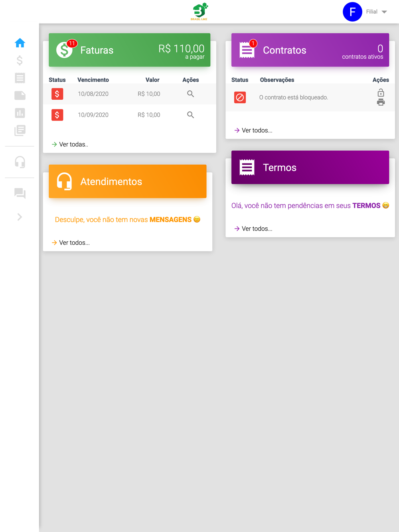Click 'O contrato está bloqueado.' text
Viewport: 399px width, 532px height.
[x=294, y=97]
